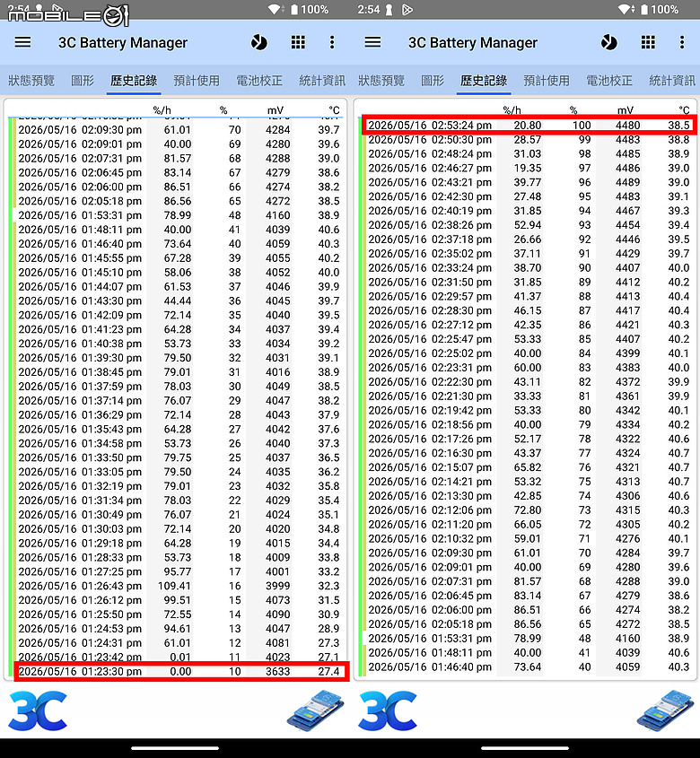Open 統計資訊 tab in right screenshot
Viewport: 700px width, 758px height.
coord(672,80)
